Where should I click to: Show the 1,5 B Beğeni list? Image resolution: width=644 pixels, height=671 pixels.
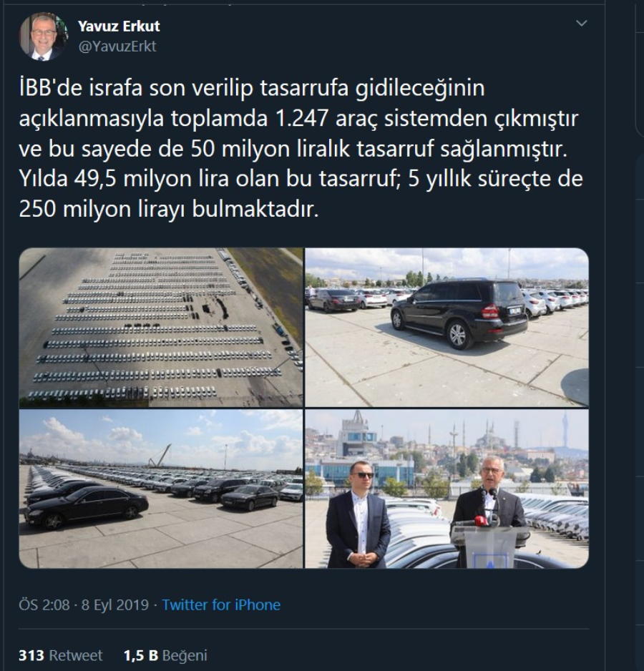165,655
